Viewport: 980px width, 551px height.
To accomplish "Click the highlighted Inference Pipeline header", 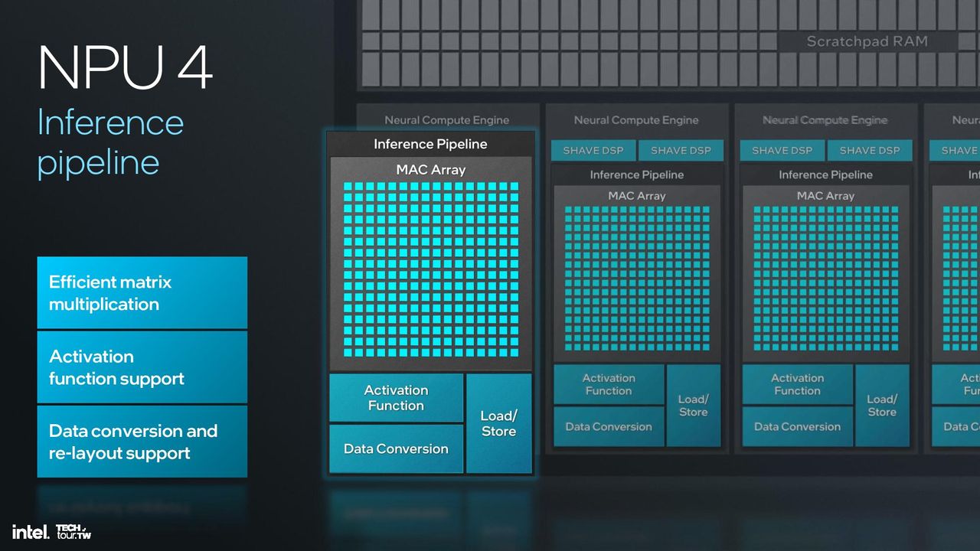I will pos(430,144).
